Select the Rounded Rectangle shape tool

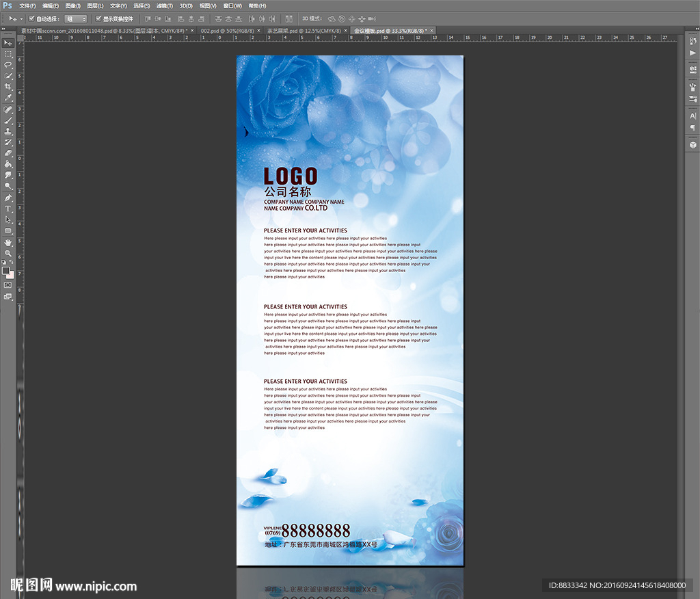point(8,230)
